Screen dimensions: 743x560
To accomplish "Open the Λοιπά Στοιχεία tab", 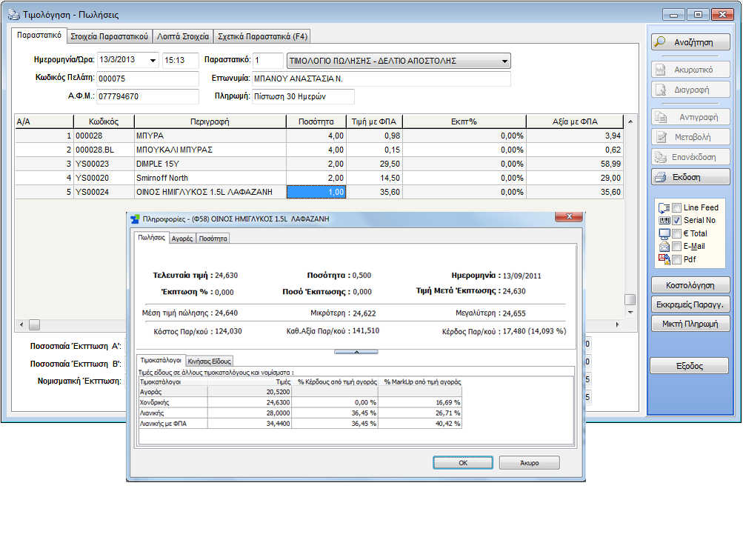I will tap(183, 36).
